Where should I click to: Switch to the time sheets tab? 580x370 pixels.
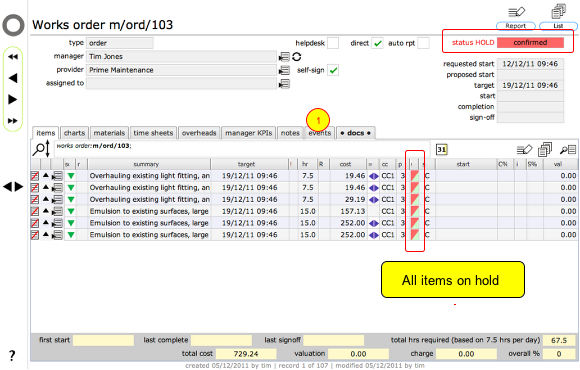coord(153,133)
